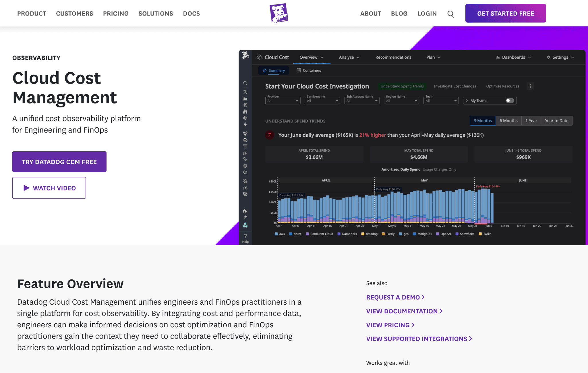Expand the Plan menu

(434, 57)
